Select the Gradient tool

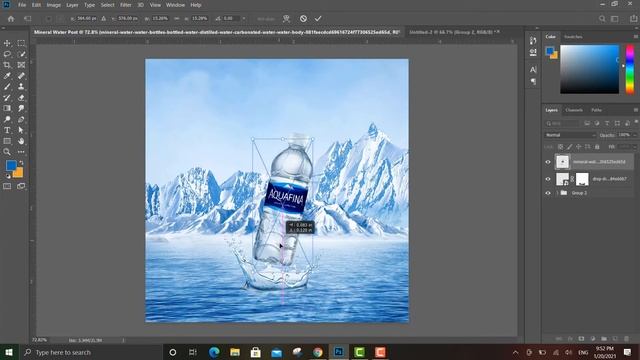(7, 108)
